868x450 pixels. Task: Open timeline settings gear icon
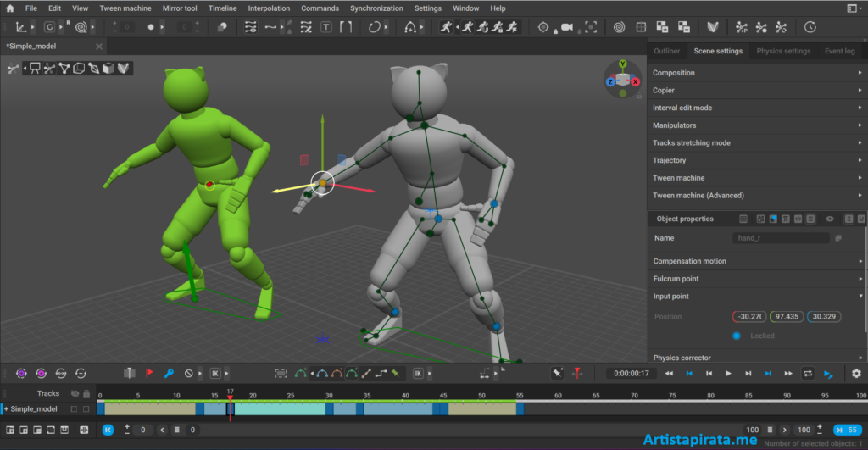coord(856,373)
